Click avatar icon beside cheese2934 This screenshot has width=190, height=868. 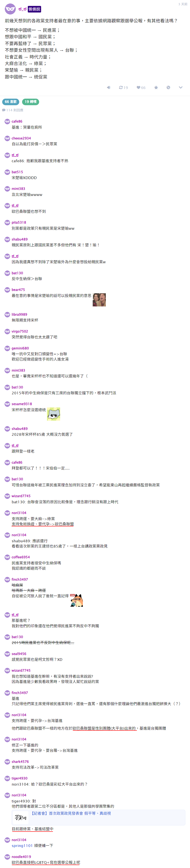(7, 138)
